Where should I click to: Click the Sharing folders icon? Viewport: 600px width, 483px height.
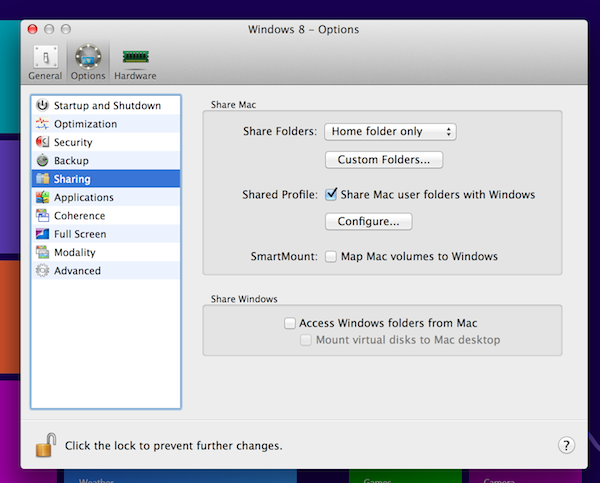[42, 178]
